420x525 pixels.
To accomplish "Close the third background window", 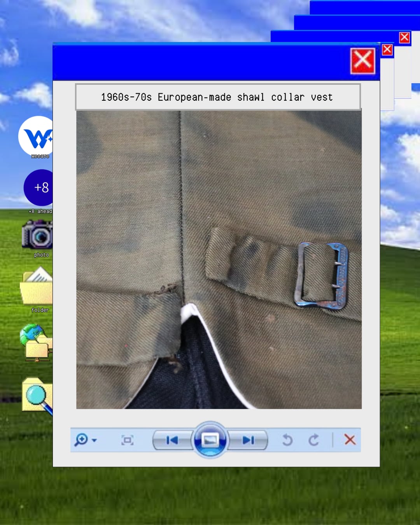I will (x=404, y=37).
